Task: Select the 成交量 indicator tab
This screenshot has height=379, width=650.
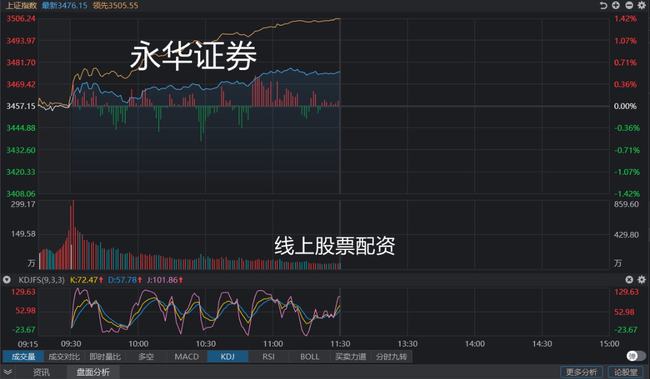Action: [x=23, y=357]
